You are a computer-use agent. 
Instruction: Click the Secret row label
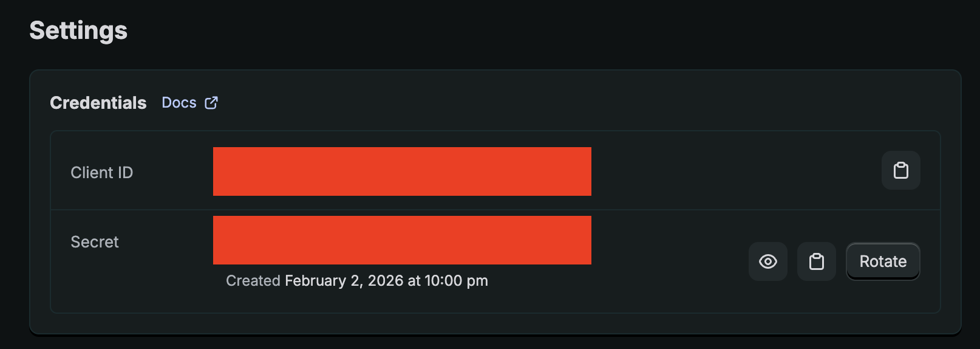[x=95, y=242]
